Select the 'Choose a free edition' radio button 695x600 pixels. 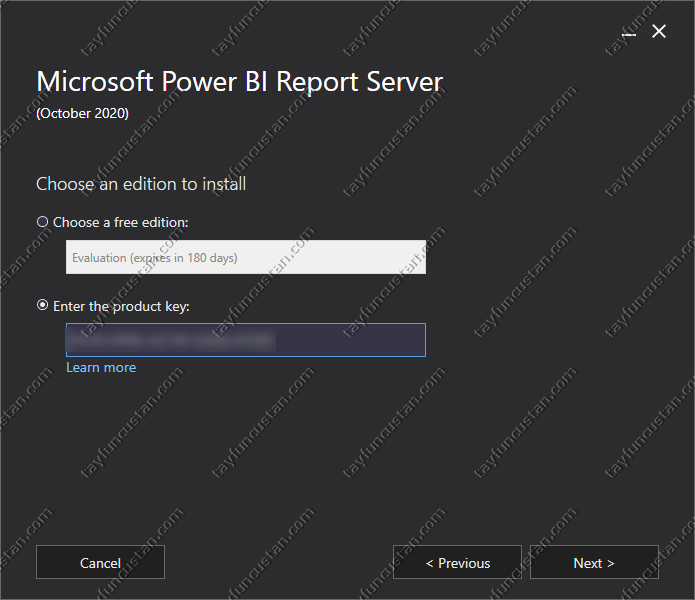tap(43, 222)
